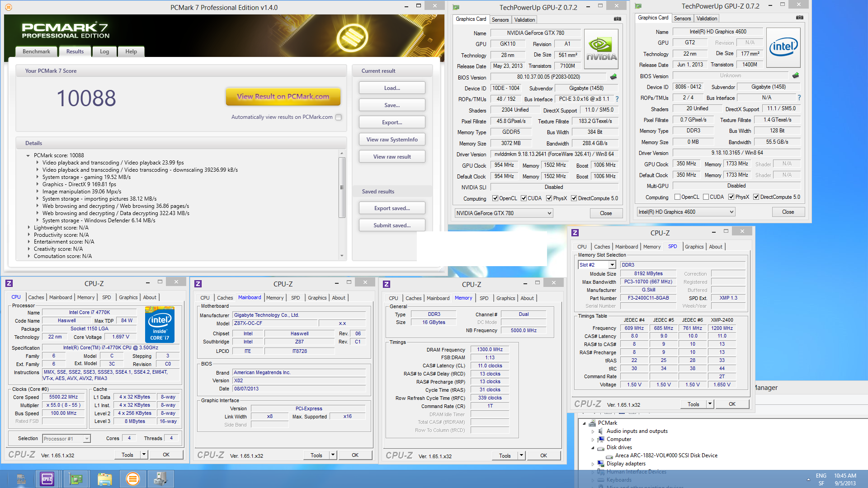Open Caches tab in CPU-Z processor window

pyautogui.click(x=36, y=297)
